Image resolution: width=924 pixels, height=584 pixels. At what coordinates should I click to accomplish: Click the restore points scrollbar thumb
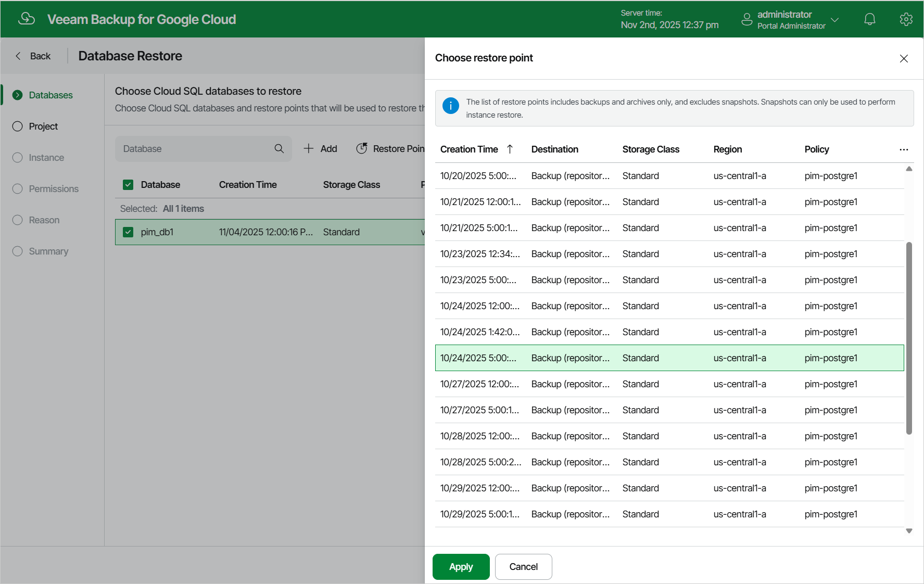coord(909,338)
